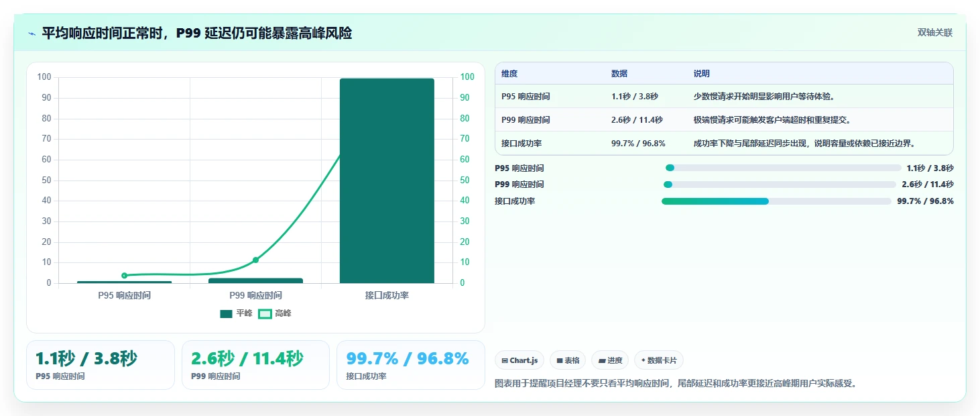Toggle the 平峰 legend item
This screenshot has height=416, width=980.
click(236, 313)
